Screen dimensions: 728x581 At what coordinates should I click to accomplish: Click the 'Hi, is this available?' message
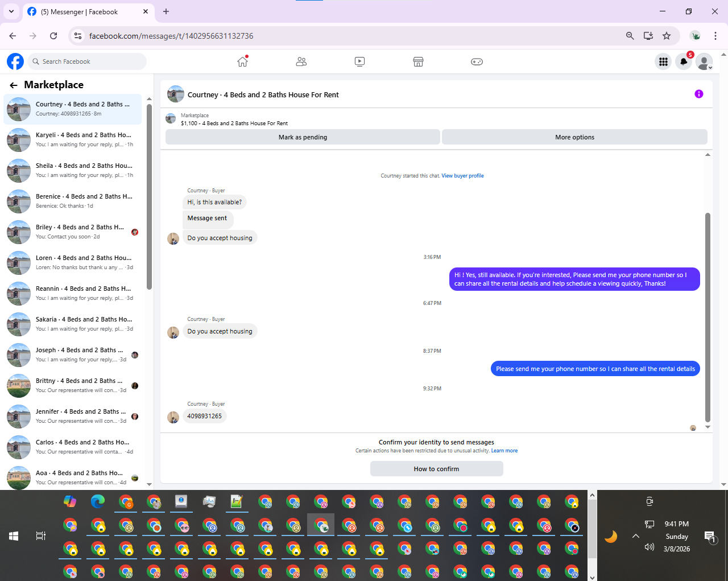[x=214, y=202]
